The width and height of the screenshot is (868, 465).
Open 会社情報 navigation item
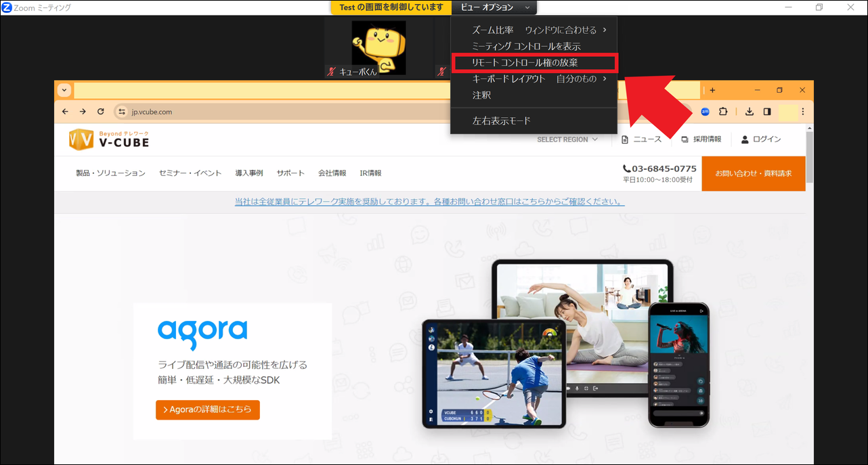click(x=332, y=173)
